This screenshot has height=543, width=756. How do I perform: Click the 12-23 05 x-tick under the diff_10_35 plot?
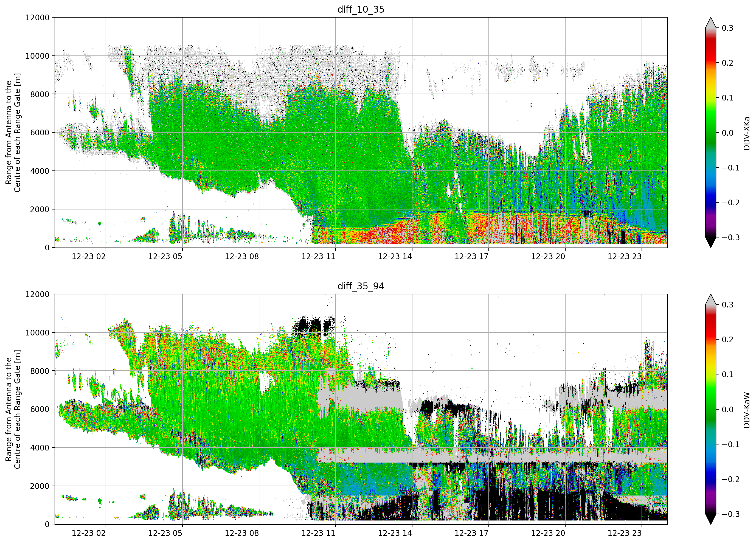click(165, 256)
